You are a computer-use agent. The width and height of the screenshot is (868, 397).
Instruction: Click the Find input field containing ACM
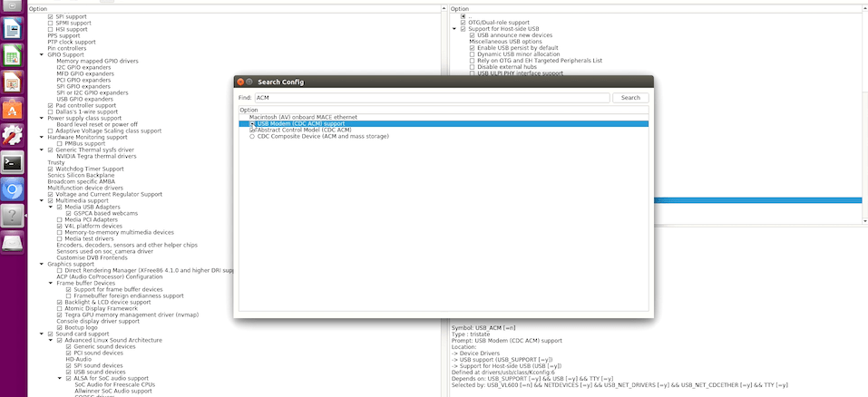click(432, 98)
